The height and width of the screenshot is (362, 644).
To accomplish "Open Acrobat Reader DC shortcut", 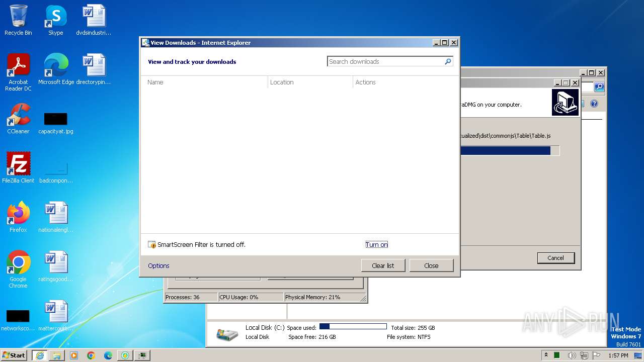I will pos(18,72).
